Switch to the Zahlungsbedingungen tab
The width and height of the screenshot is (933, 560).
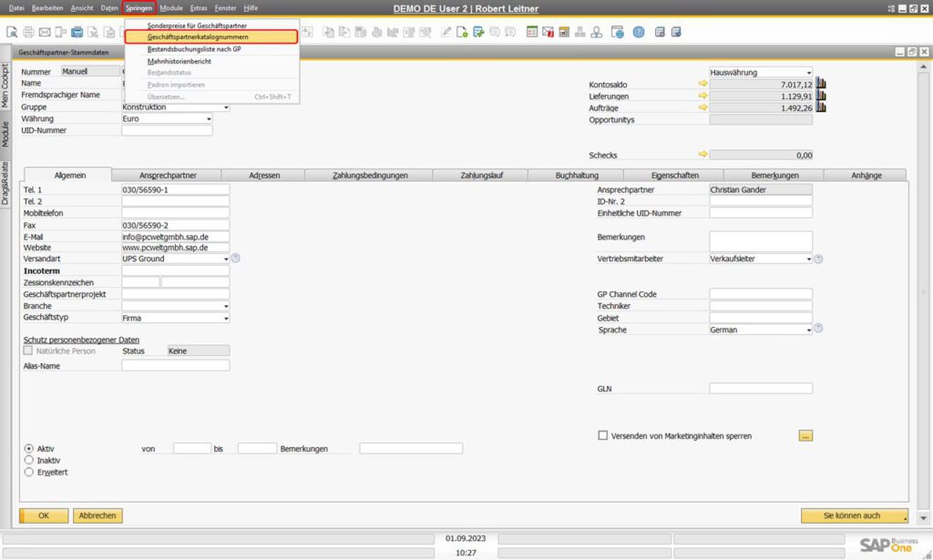[370, 175]
